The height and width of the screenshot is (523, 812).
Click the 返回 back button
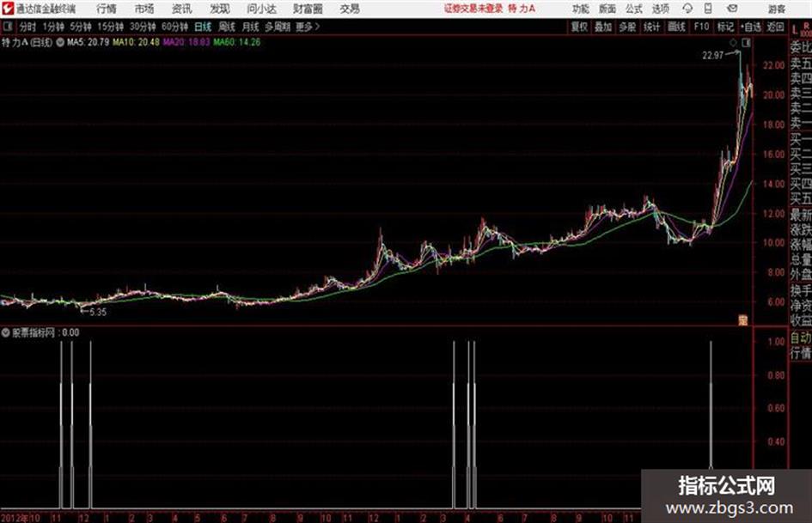tap(775, 27)
